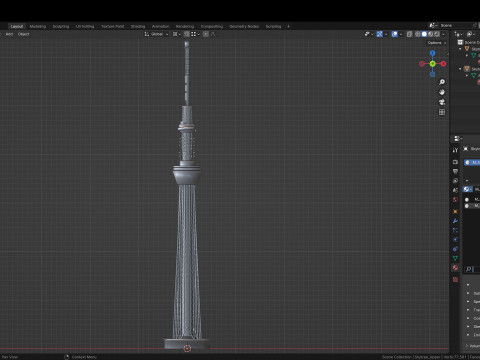Open the Geometry Nodes workspace tab
This screenshot has width=480, height=360.
click(x=244, y=26)
